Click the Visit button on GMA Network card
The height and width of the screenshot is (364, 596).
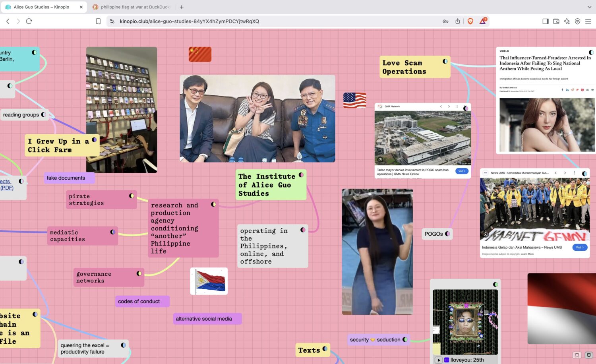[x=461, y=171]
